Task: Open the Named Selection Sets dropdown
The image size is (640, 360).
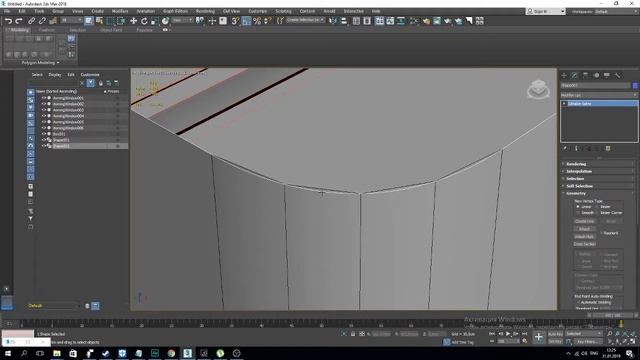Action: [x=305, y=20]
